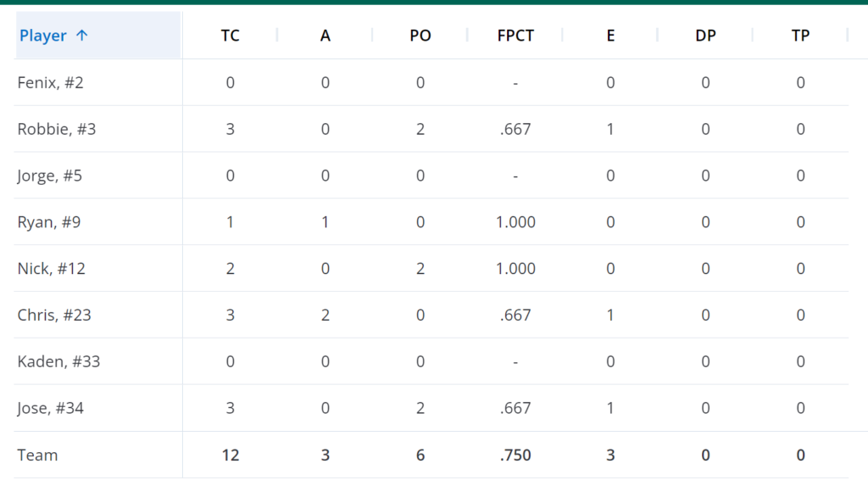Select the Jose, #34 player name
This screenshot has height=486, width=868.
click(x=50, y=409)
